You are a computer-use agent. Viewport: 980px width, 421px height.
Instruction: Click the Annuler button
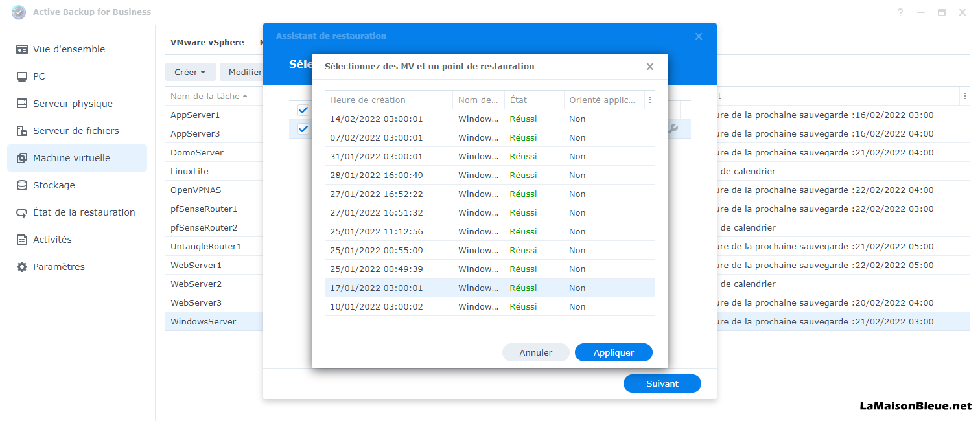coord(536,352)
